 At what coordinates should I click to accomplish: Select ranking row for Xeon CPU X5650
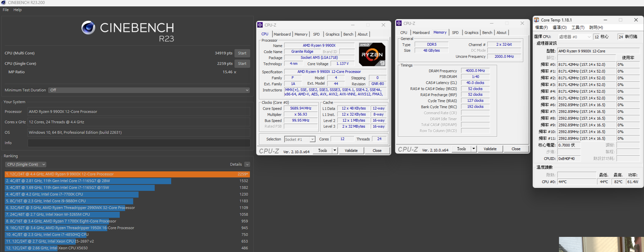pos(127,248)
